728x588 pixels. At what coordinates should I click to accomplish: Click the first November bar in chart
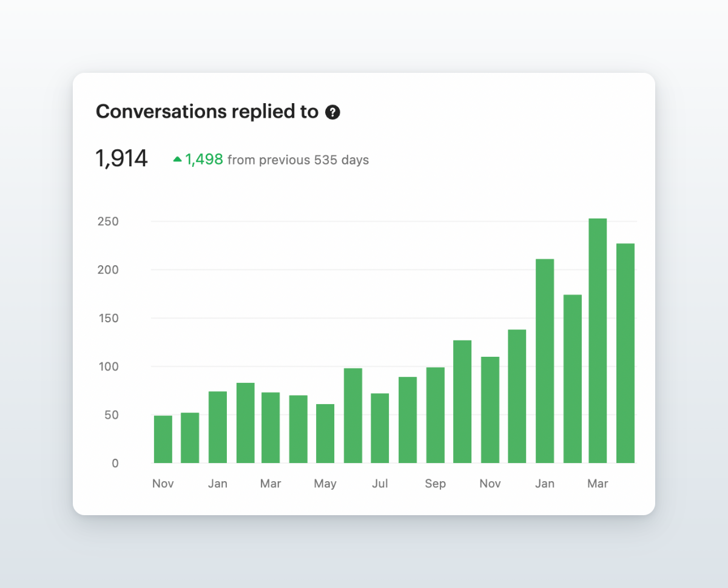(163, 439)
